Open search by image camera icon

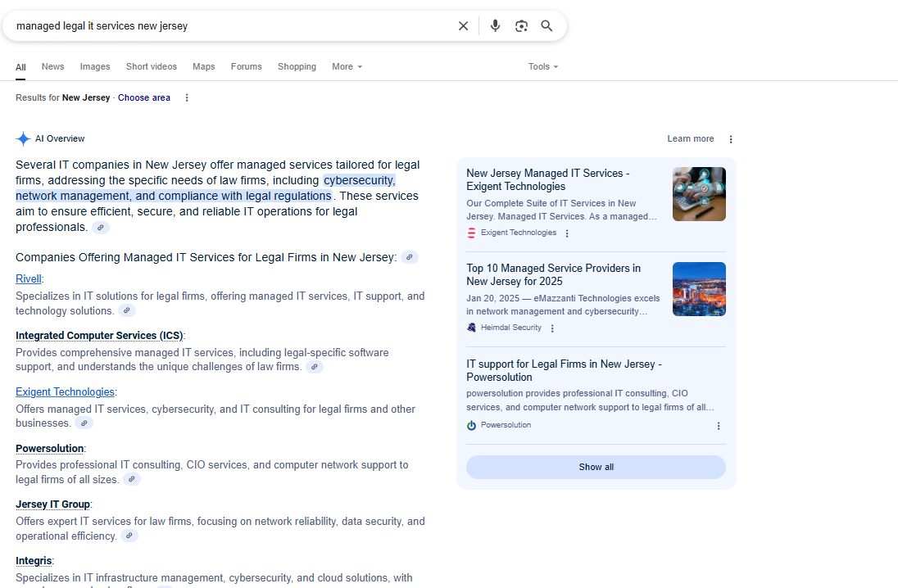[x=521, y=25]
